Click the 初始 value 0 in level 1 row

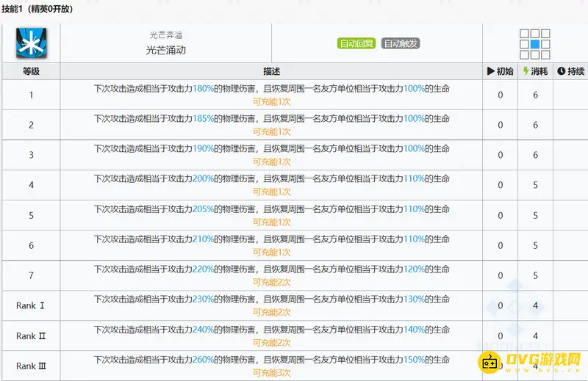point(501,95)
